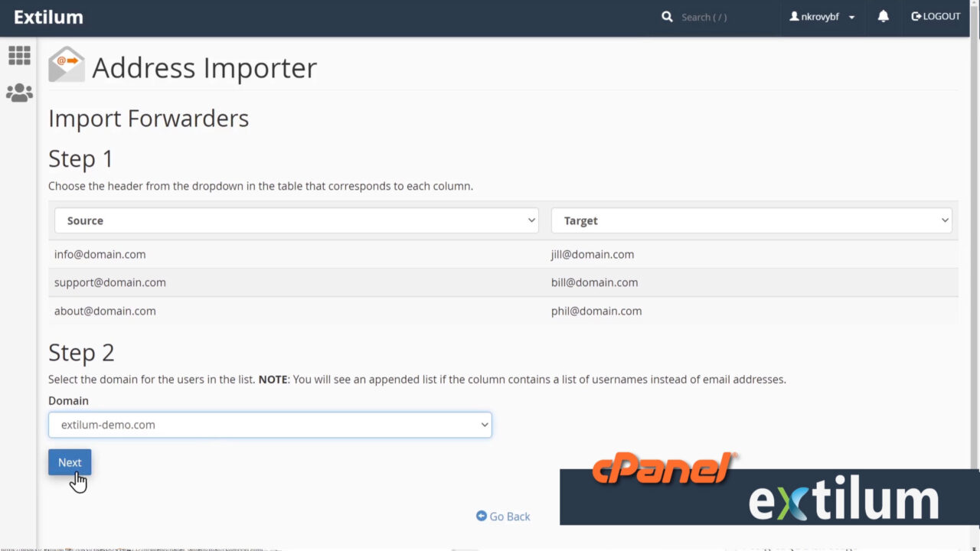This screenshot has width=980, height=551.
Task: Click the extilum logo at bottom right
Action: coord(842,500)
